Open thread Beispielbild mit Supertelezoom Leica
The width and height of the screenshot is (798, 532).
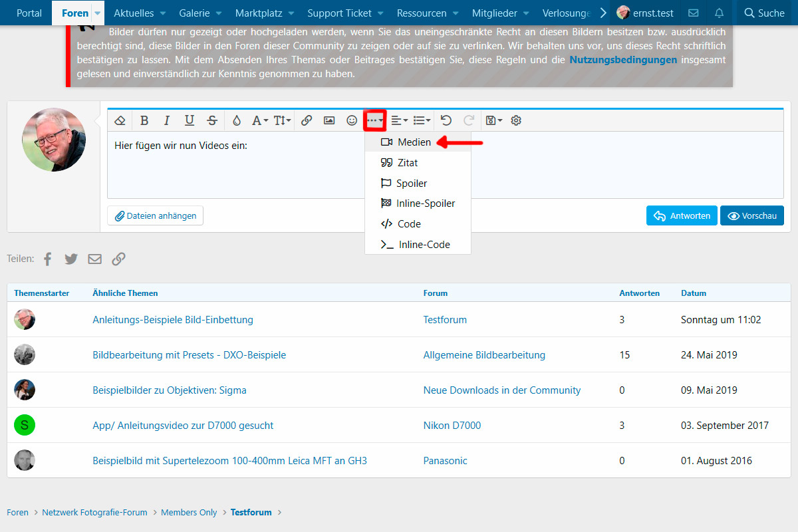(x=230, y=461)
